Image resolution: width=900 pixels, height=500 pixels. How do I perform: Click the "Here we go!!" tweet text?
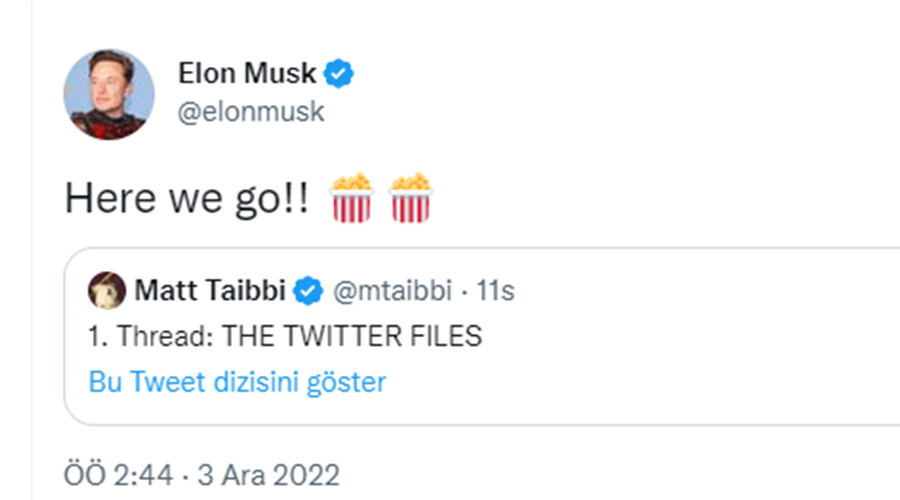click(190, 198)
